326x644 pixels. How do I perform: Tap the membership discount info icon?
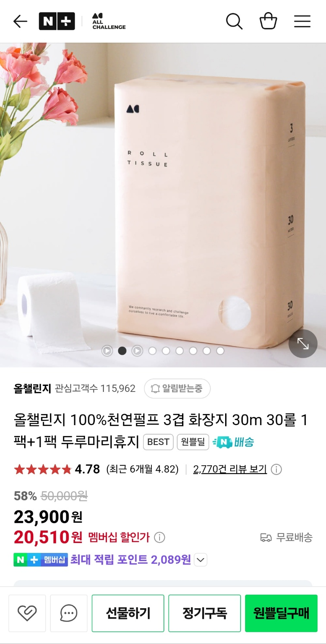click(160, 537)
